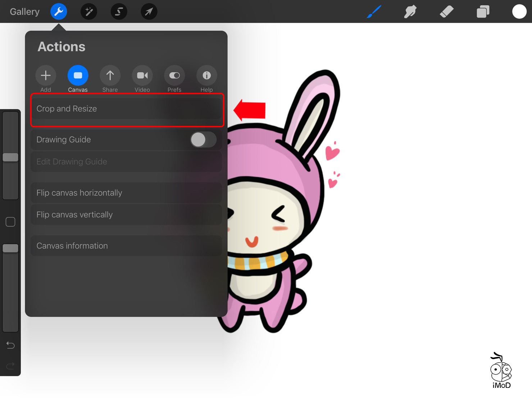Screen dimensions: 532x399
Task: Activate the Transform arrow tool
Action: click(149, 12)
